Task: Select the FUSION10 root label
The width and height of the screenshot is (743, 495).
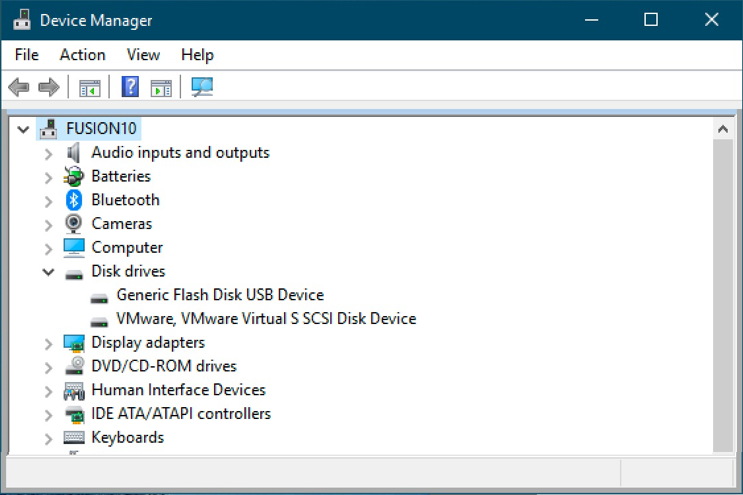Action: pyautogui.click(x=101, y=128)
